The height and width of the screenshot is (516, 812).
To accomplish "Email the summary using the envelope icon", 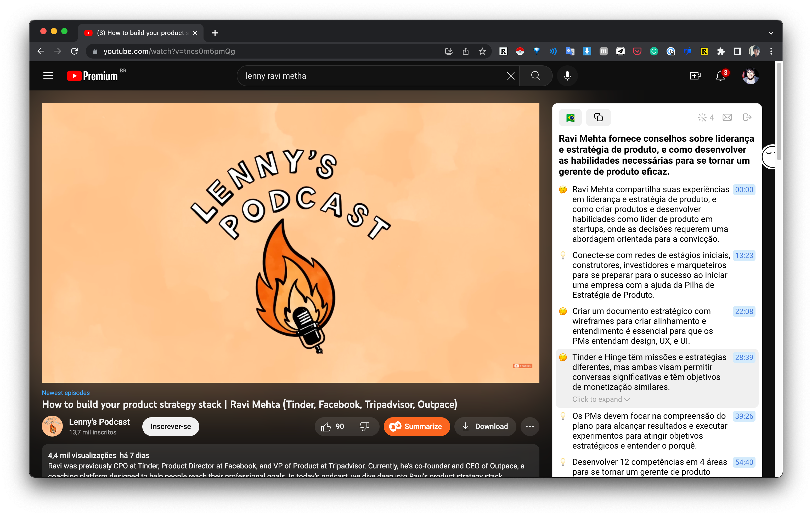I will click(727, 117).
